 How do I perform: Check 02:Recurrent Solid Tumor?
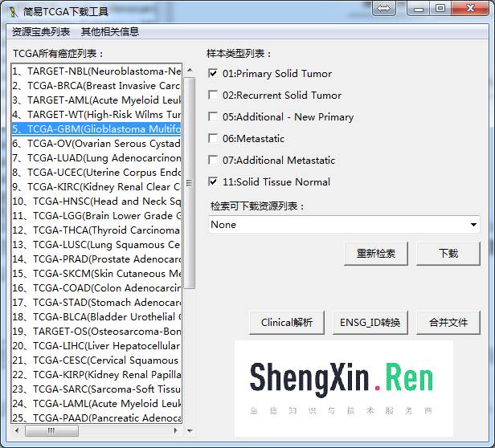(213, 95)
